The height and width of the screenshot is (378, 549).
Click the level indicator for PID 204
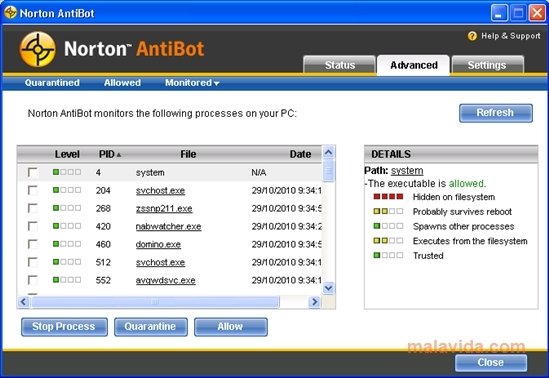click(67, 190)
